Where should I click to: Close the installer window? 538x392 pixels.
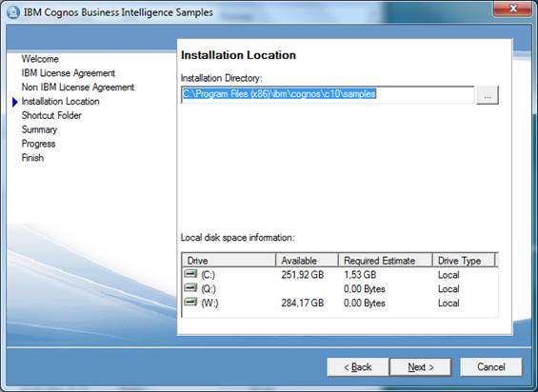(513, 9)
